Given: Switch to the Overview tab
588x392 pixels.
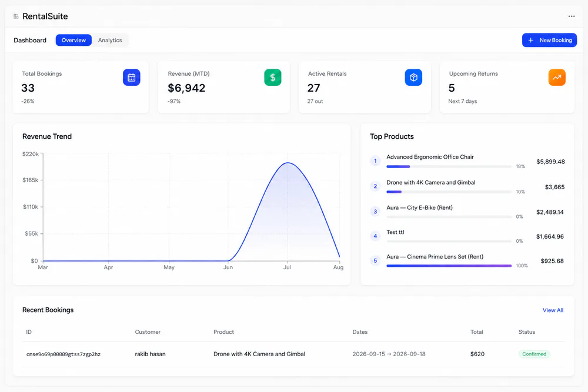Looking at the screenshot, I should click(73, 40).
